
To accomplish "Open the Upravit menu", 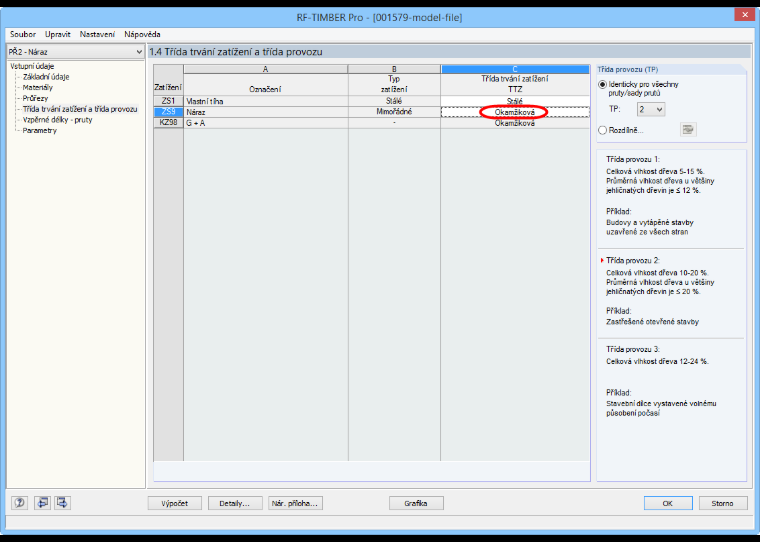I will [x=58, y=34].
